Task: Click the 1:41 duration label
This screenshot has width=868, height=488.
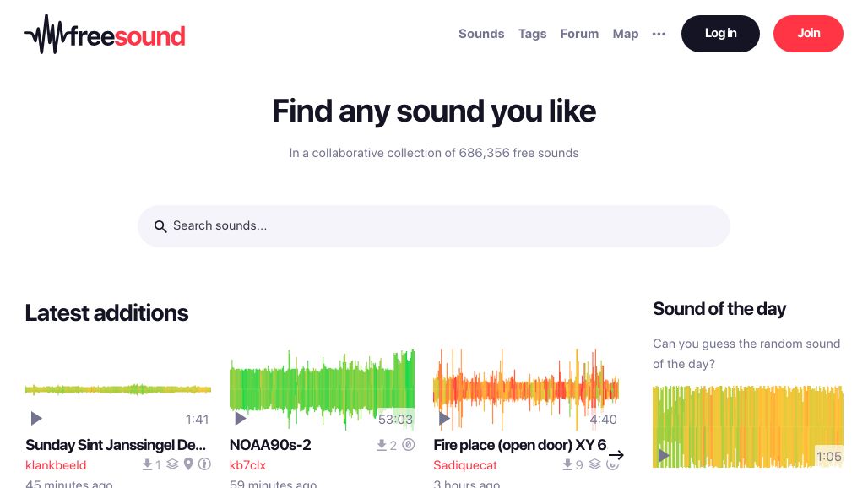Action: [x=197, y=420]
